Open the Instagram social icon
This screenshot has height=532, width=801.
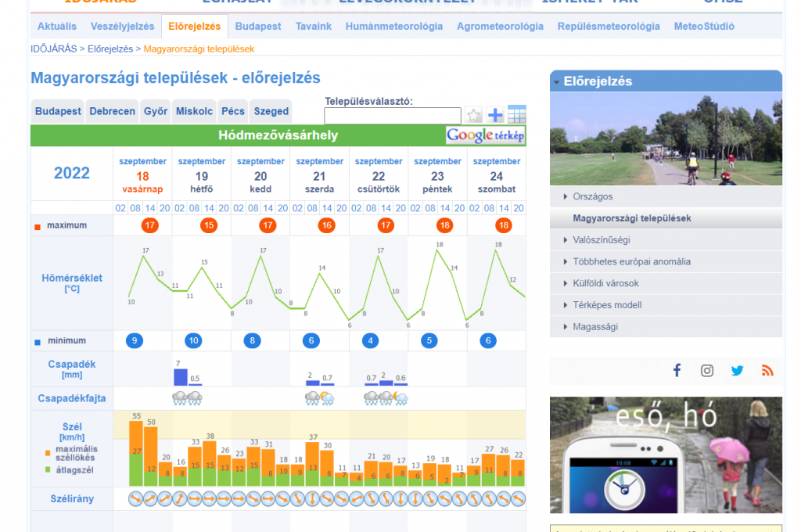707,371
